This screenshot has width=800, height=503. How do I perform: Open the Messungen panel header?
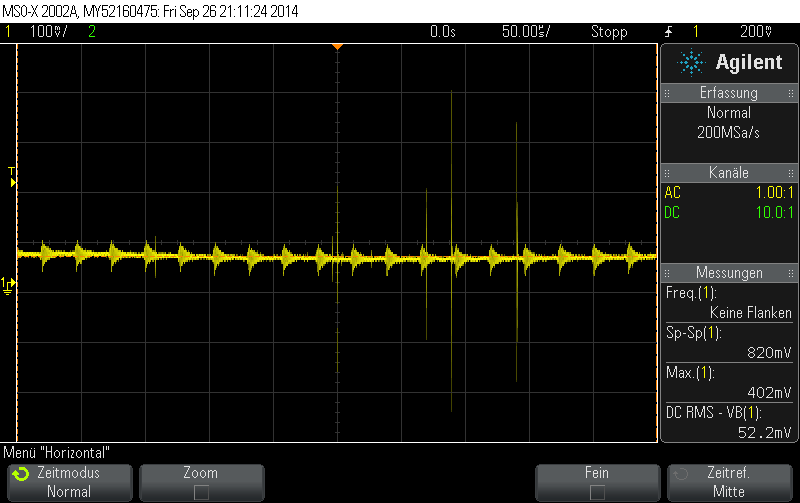pos(729,273)
